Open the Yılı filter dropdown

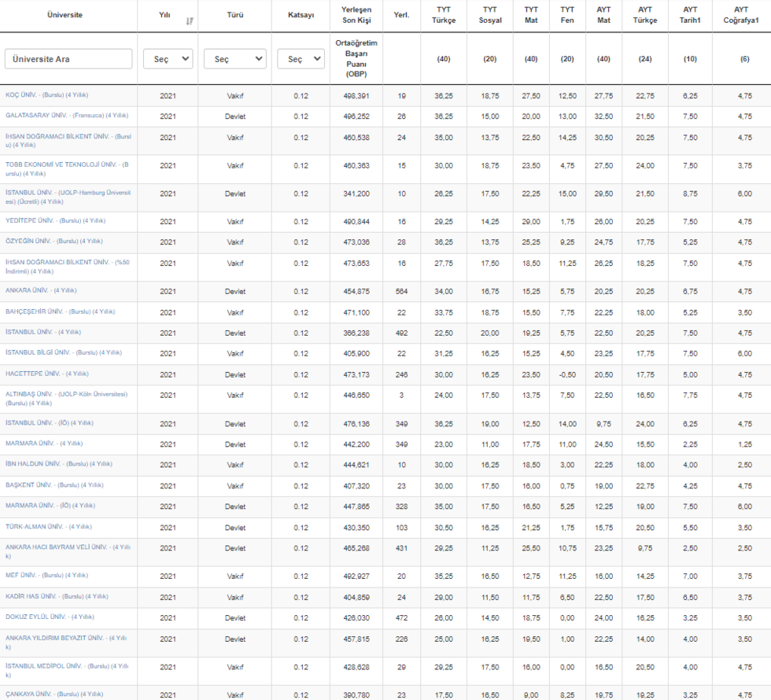pyautogui.click(x=168, y=59)
